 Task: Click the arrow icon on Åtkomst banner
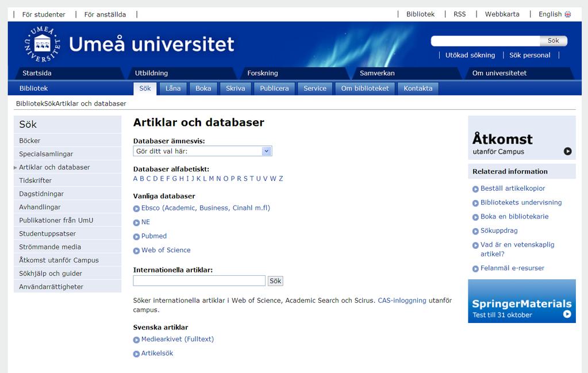tap(567, 151)
